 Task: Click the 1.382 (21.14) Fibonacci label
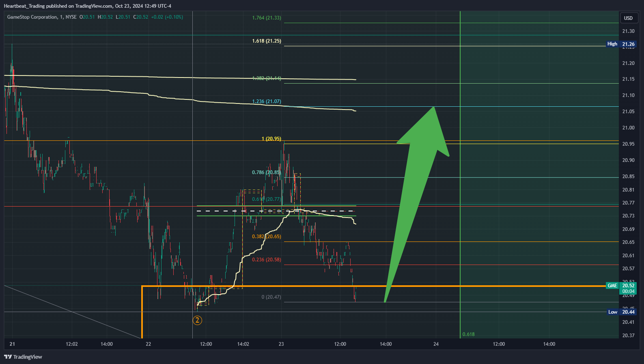coord(267,78)
